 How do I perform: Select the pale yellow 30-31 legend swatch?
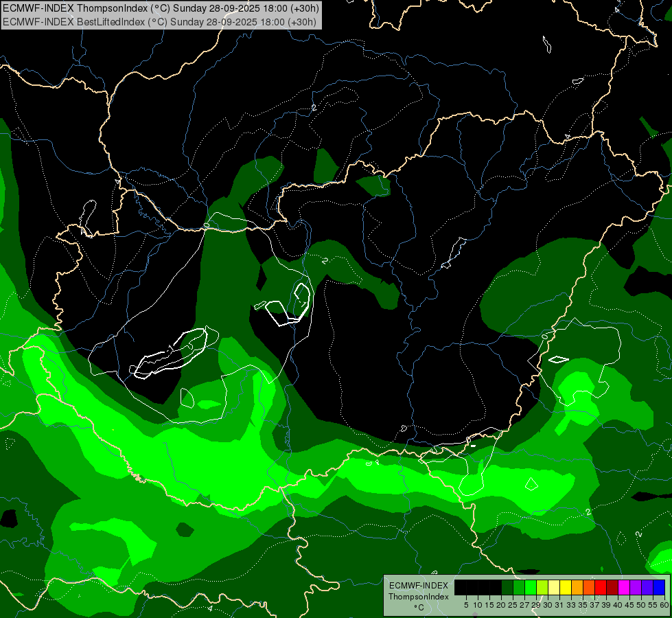click(x=554, y=587)
